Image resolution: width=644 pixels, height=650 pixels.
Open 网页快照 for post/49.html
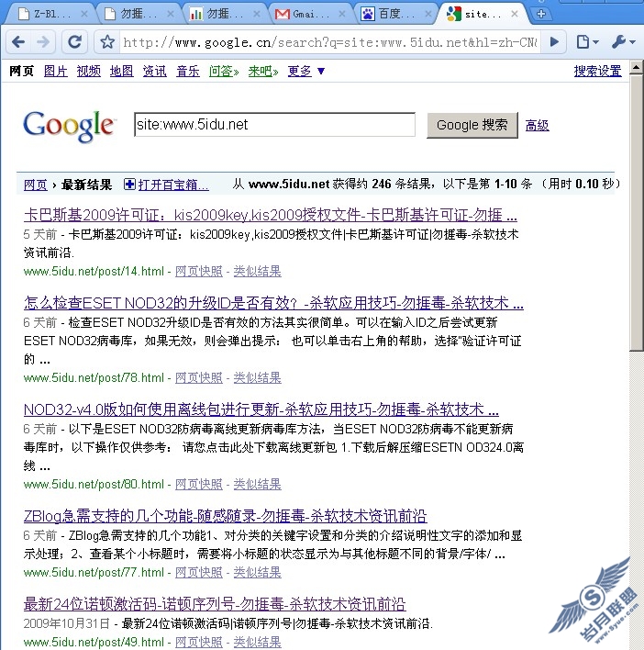coord(199,642)
